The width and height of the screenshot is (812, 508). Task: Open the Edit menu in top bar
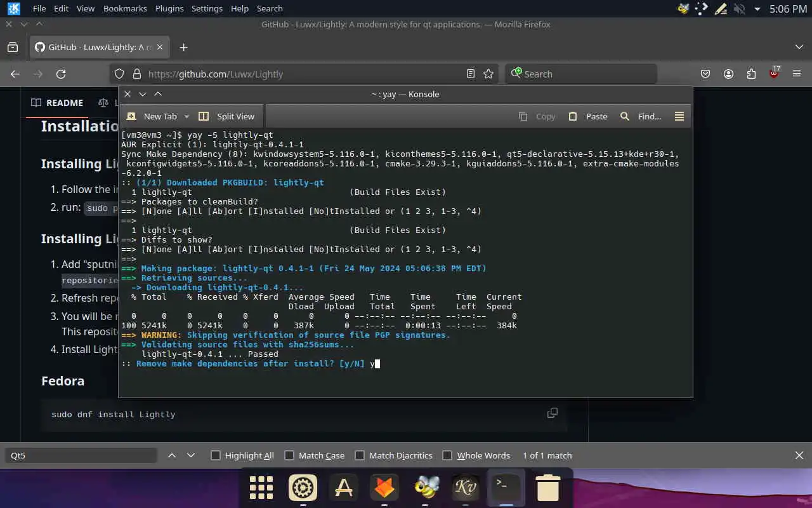62,9
